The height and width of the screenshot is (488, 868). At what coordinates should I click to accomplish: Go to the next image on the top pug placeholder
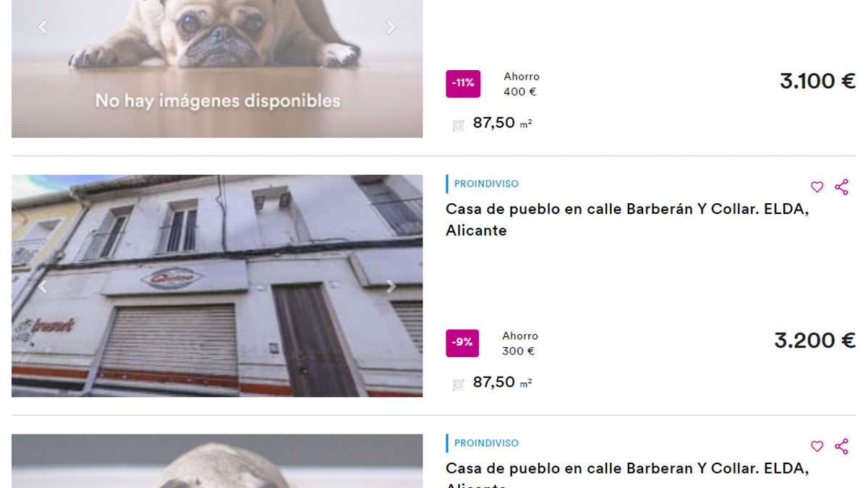pyautogui.click(x=391, y=27)
